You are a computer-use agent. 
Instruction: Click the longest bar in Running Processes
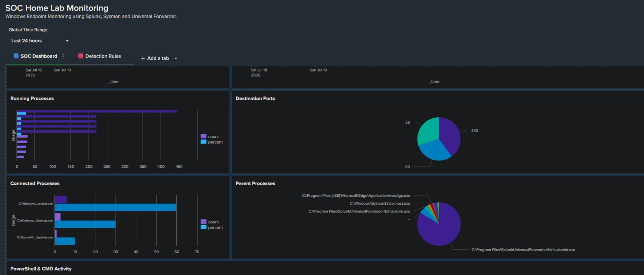[97, 111]
